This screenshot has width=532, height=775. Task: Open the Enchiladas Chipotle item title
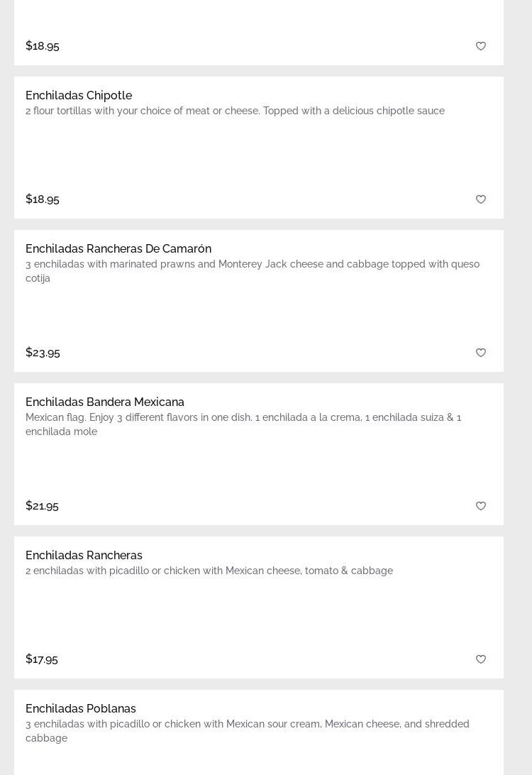pos(79,95)
